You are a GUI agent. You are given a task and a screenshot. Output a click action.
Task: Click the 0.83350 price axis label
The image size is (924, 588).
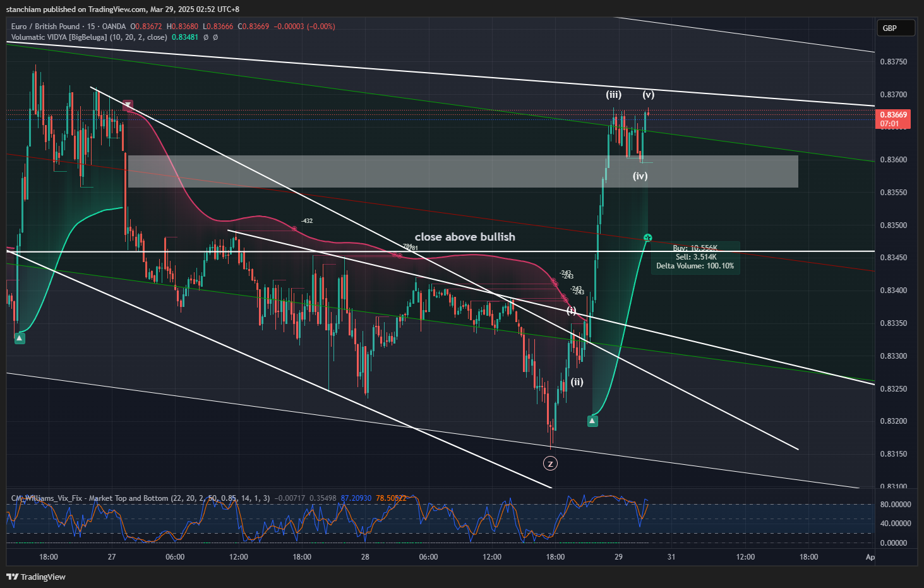[x=894, y=323]
